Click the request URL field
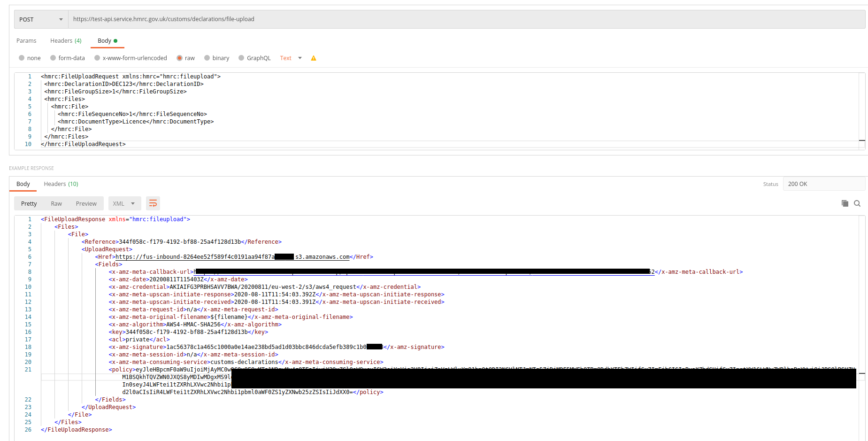This screenshot has width=868, height=441. click(x=467, y=19)
